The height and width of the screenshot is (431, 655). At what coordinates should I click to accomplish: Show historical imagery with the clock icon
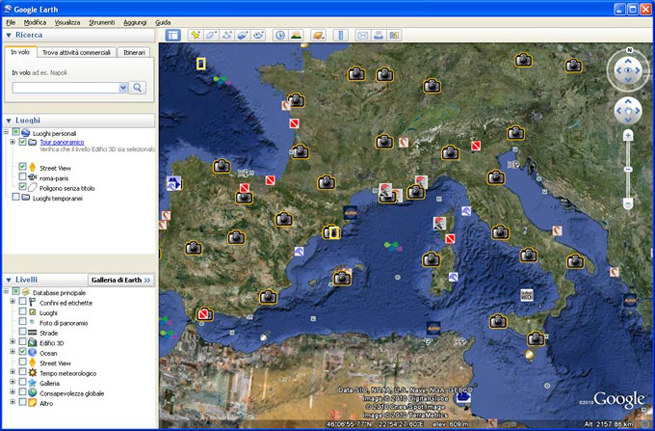coord(280,35)
